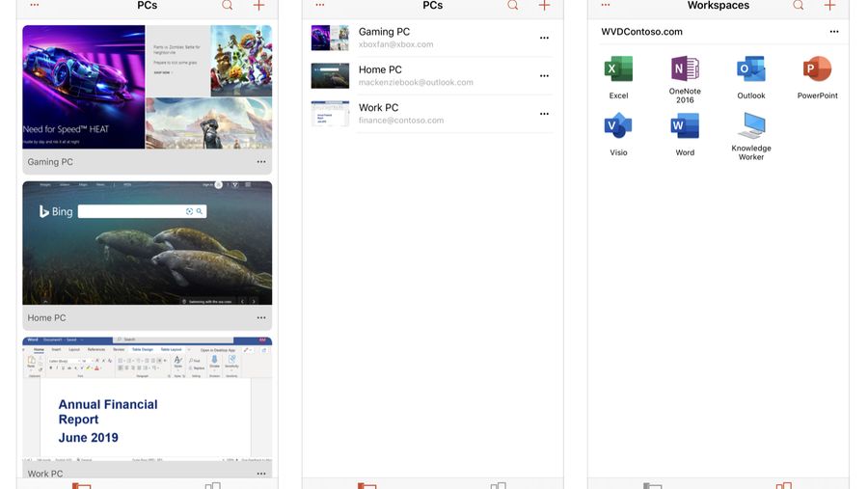
Task: Search workspaces using the magnifier icon
Action: coord(799,6)
